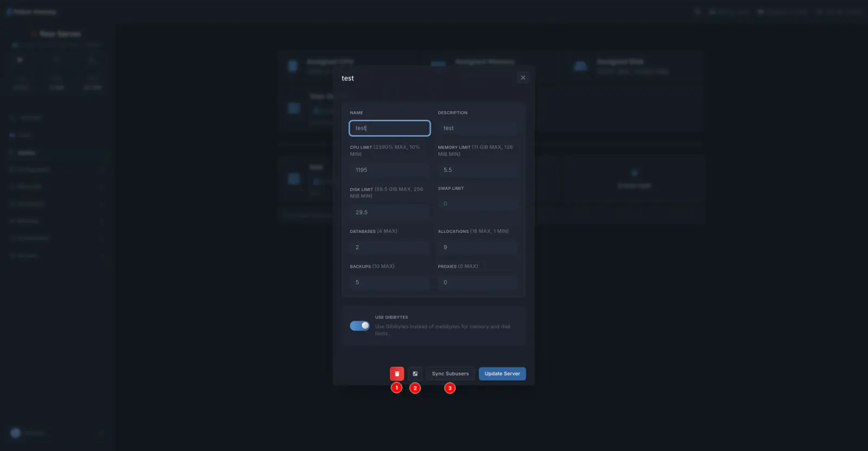
Task: Click the Proxies input field
Action: coord(478,283)
